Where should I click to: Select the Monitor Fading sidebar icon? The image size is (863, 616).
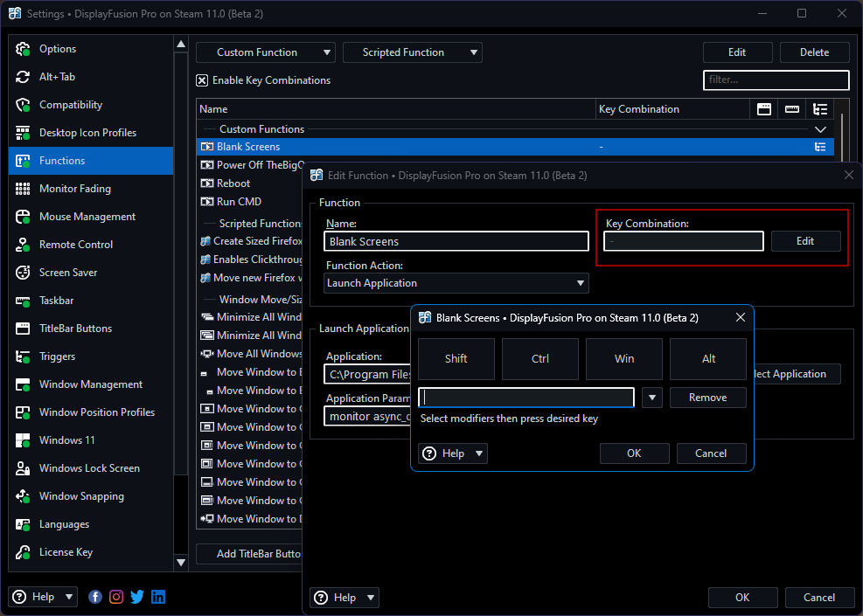coord(24,189)
